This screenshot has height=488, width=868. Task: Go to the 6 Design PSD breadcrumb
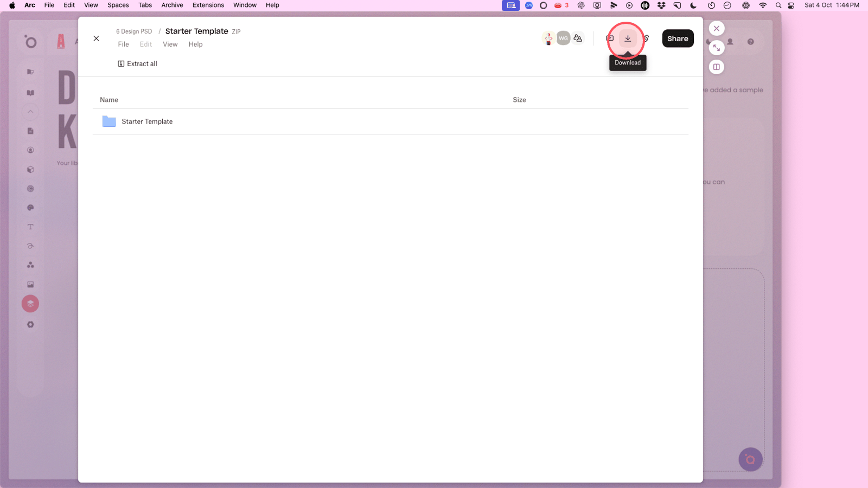[134, 31]
